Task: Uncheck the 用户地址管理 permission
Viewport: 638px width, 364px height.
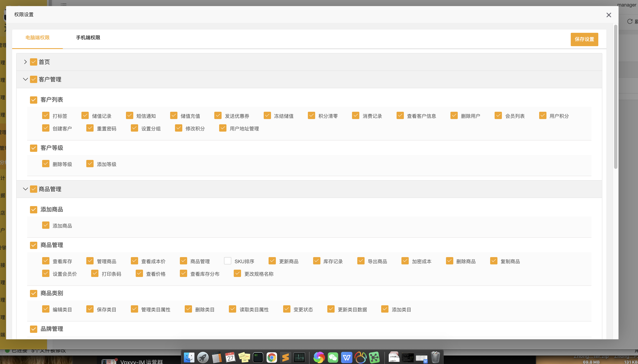Action: (223, 128)
